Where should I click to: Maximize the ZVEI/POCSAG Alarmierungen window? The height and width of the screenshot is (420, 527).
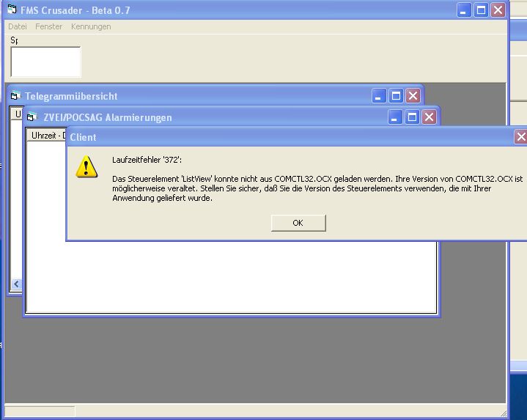point(413,117)
